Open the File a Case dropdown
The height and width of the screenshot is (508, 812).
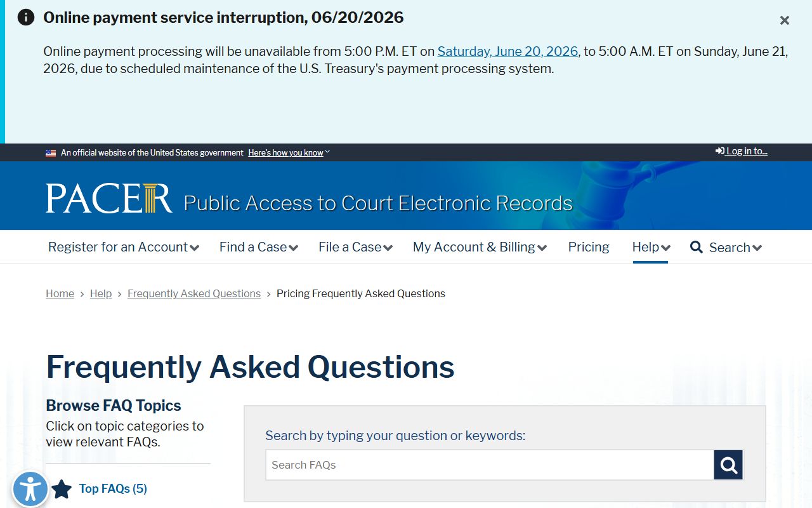pyautogui.click(x=355, y=247)
